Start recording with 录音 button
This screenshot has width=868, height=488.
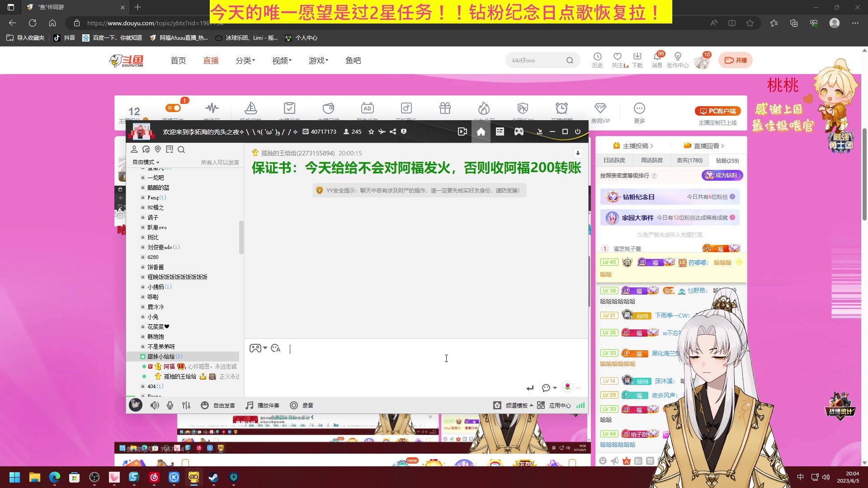click(x=302, y=405)
